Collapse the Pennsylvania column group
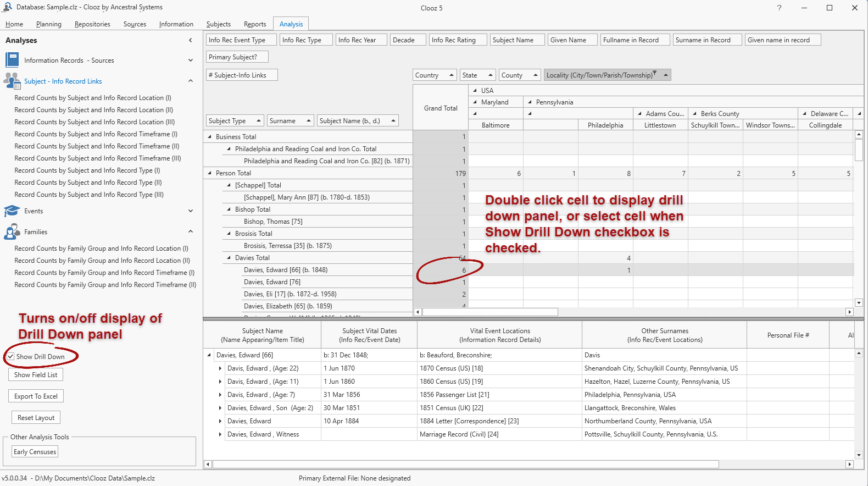This screenshot has width=868, height=486. [x=530, y=102]
